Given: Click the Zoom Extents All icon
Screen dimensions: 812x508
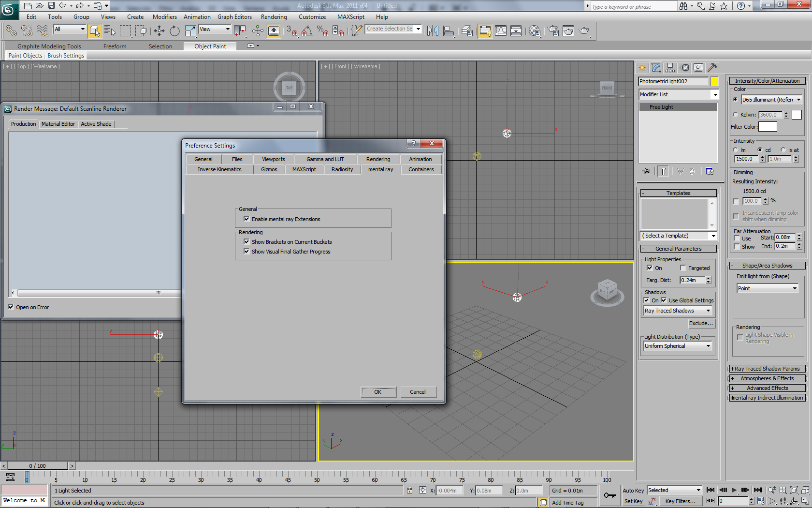Looking at the screenshot, I should click(x=805, y=490).
